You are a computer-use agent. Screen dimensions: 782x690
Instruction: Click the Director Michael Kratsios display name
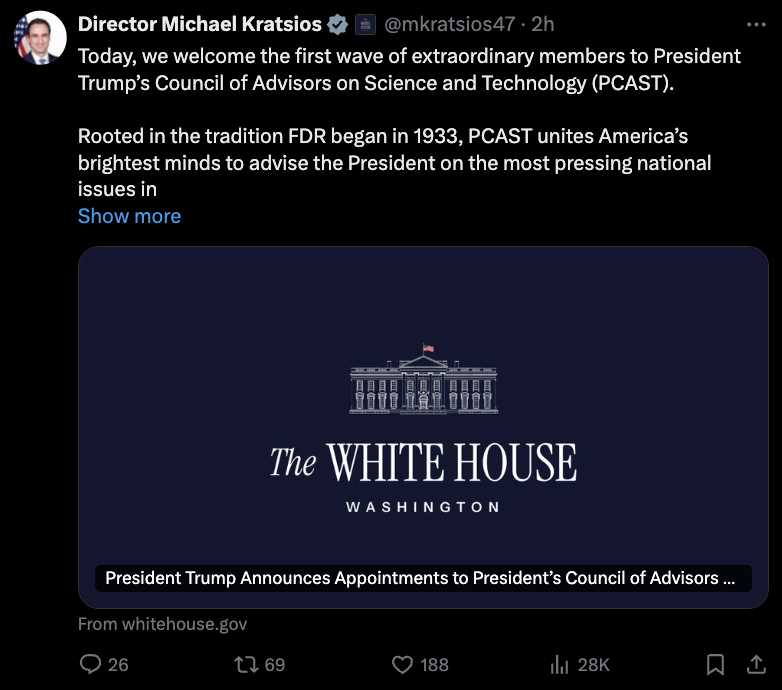coord(199,24)
